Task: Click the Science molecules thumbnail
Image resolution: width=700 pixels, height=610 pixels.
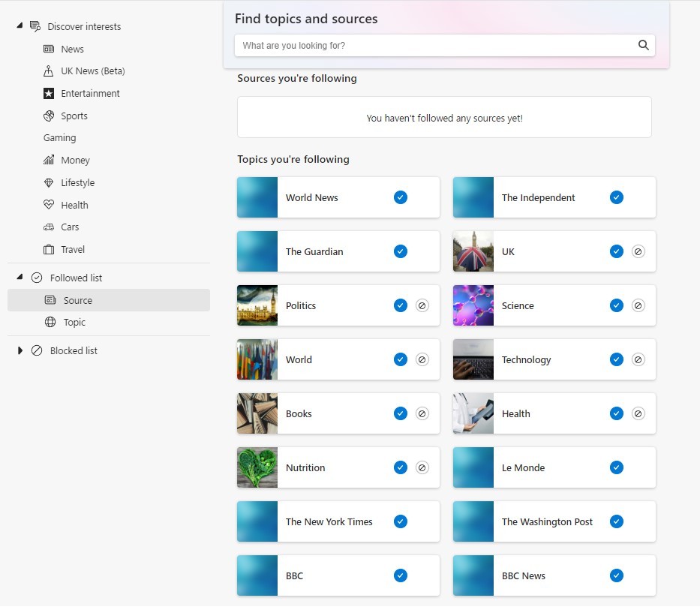Action: click(x=473, y=305)
